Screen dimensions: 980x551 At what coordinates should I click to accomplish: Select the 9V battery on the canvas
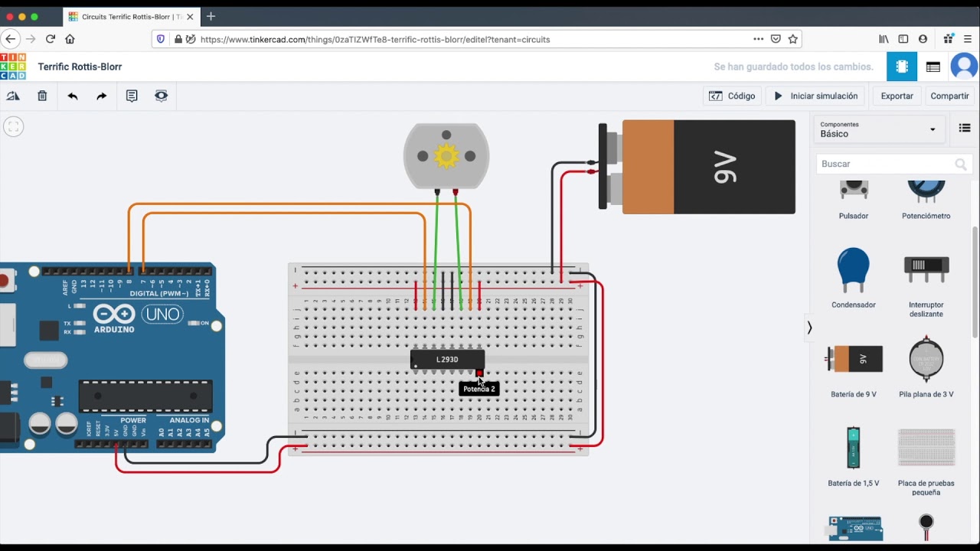(698, 167)
